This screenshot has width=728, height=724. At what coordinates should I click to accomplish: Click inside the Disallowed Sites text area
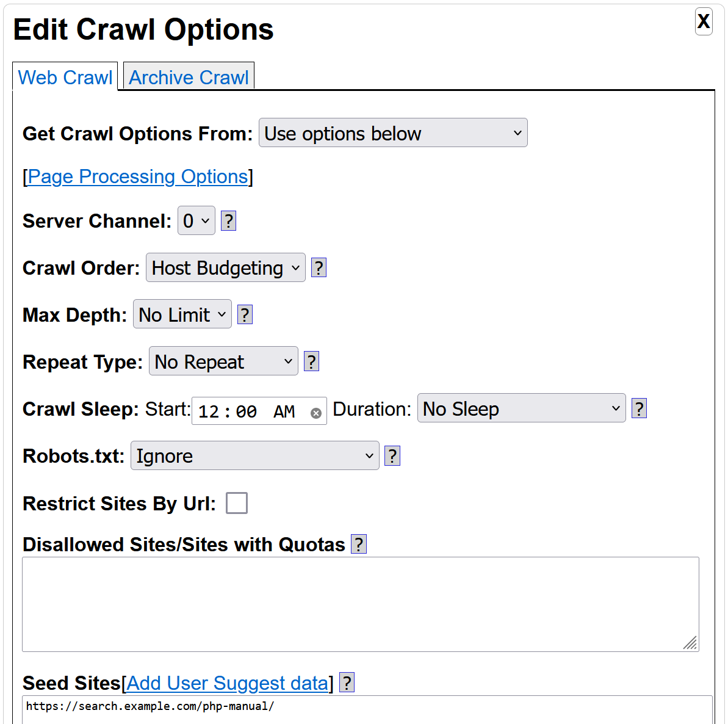360,604
